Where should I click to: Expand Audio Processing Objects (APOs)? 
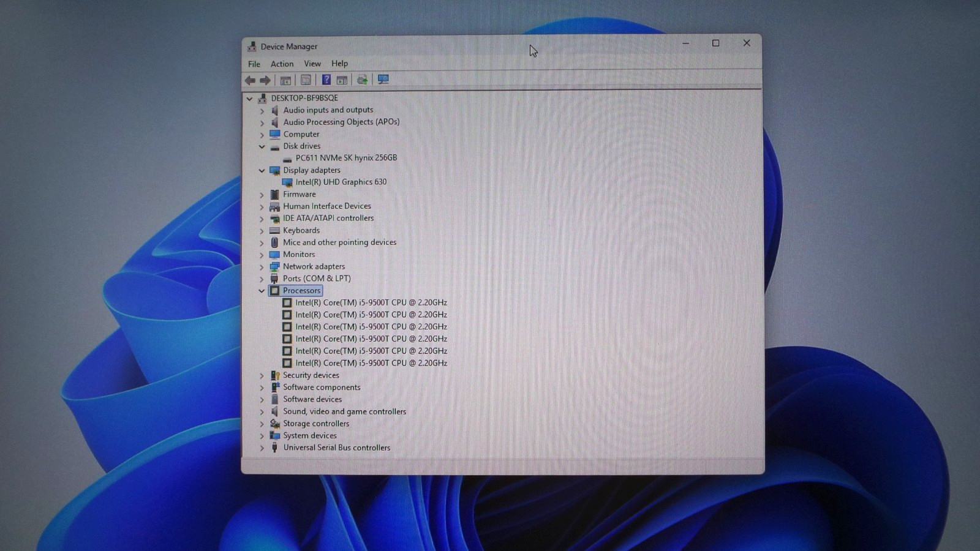262,122
